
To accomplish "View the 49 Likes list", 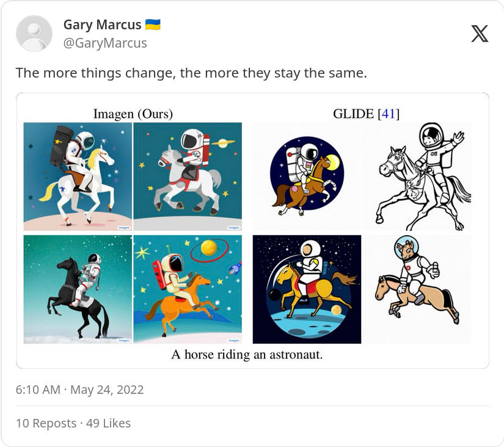I will (x=108, y=423).
